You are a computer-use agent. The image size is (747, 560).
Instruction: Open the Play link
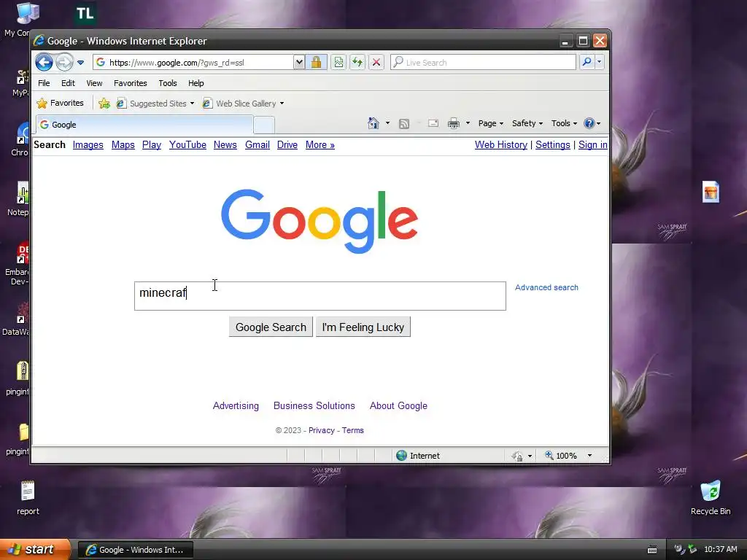tap(152, 145)
